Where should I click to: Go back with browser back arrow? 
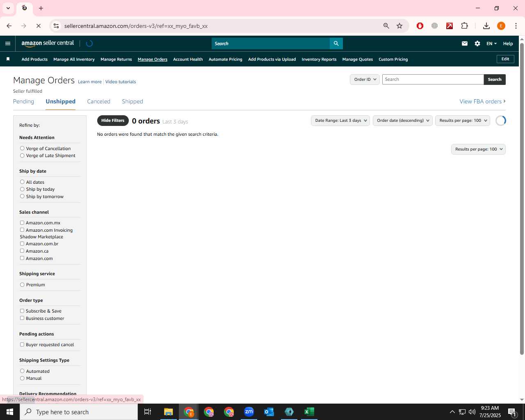coord(9,26)
